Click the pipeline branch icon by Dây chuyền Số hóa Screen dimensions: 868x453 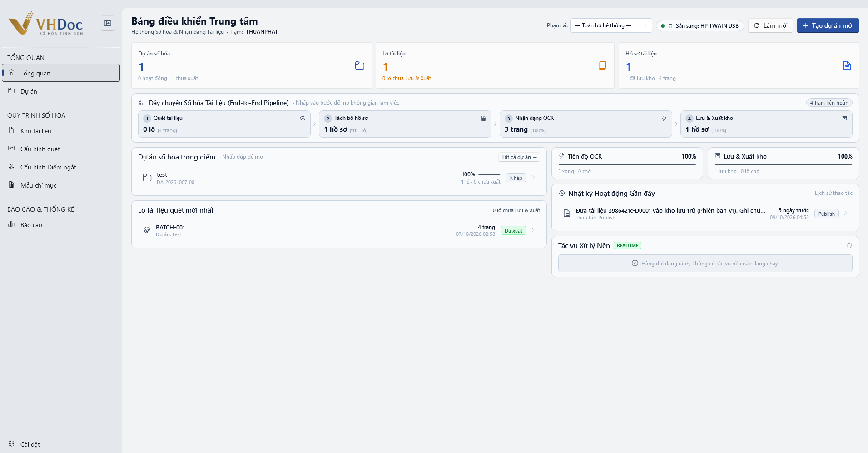tap(142, 103)
